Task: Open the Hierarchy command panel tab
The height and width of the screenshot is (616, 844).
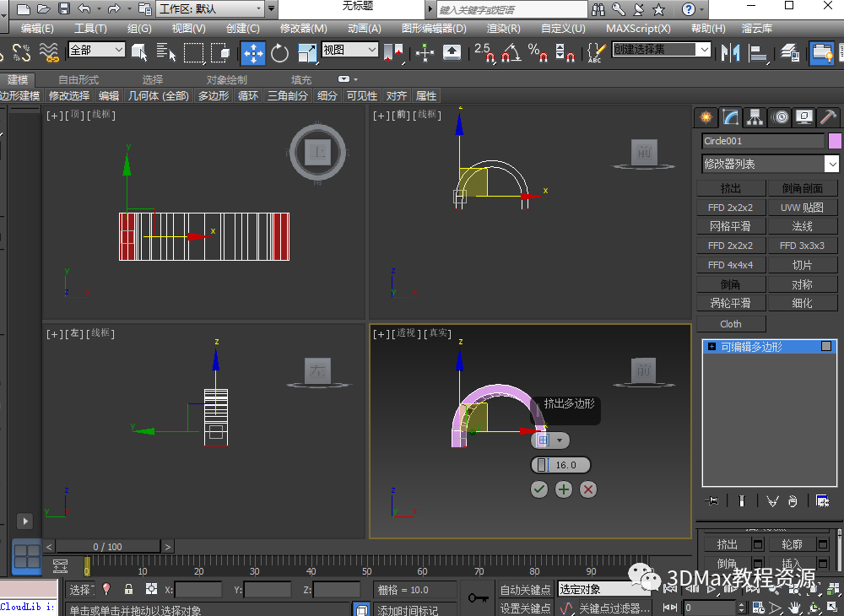Action: tap(755, 117)
